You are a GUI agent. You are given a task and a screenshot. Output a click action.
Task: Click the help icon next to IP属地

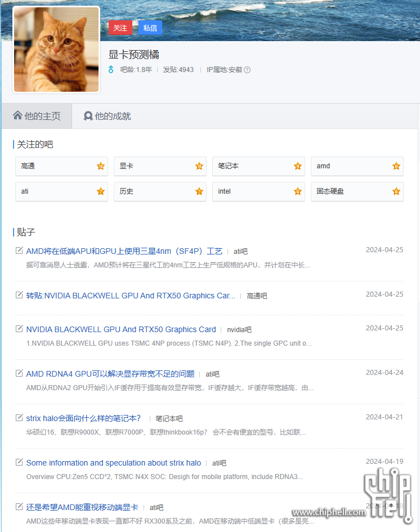point(247,70)
